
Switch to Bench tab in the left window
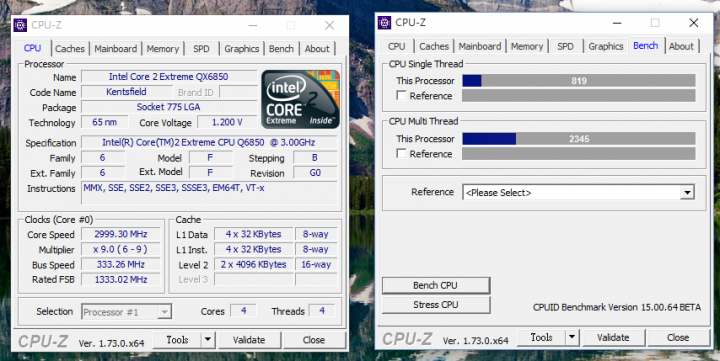[281, 49]
